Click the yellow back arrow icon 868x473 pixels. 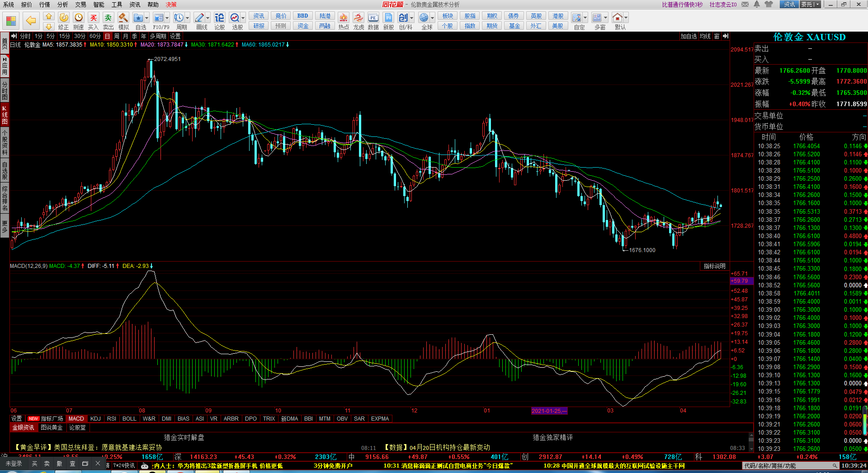(x=31, y=20)
